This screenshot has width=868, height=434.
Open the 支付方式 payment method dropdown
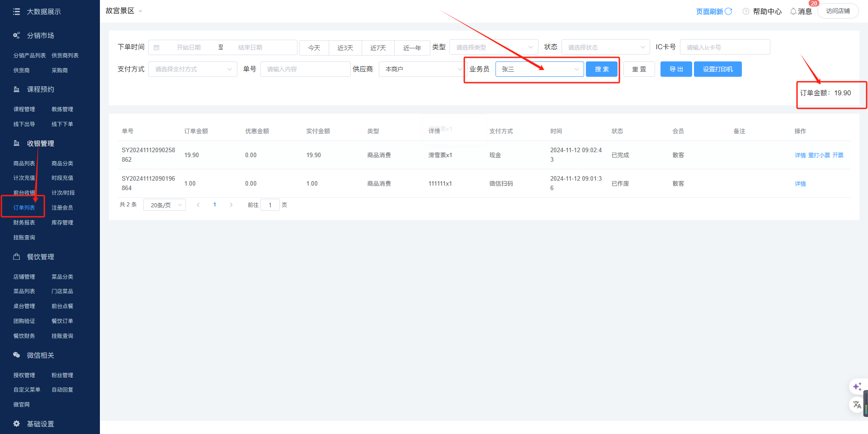(x=193, y=69)
